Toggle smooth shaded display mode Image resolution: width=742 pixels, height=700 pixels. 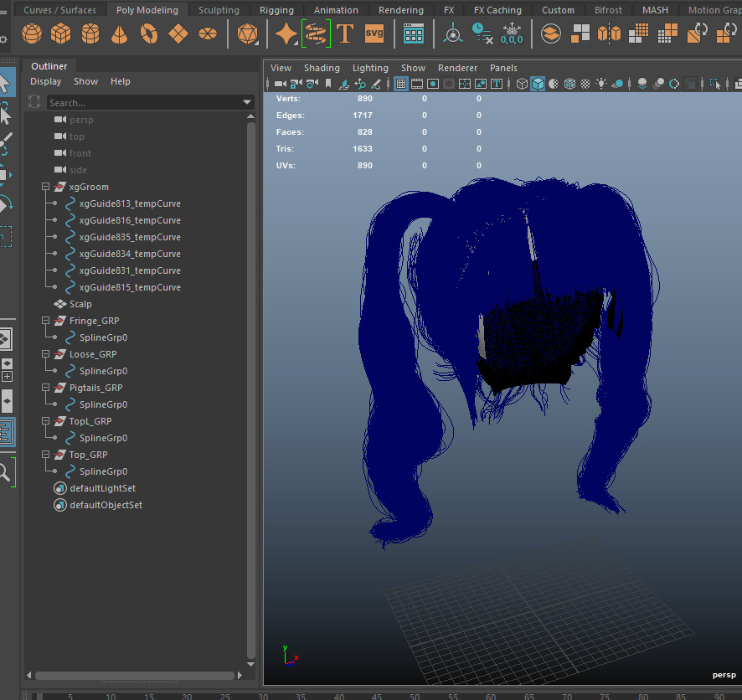[x=538, y=84]
